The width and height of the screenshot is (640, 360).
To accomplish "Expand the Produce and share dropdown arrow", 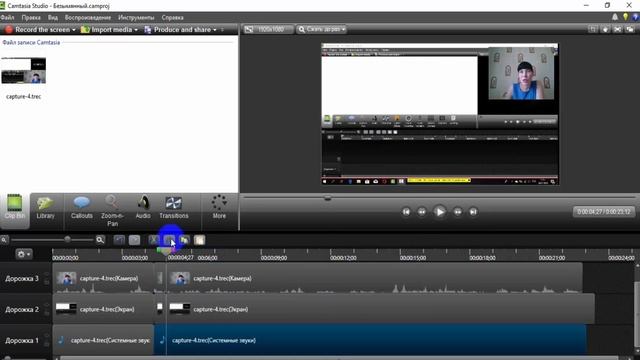I will (x=215, y=30).
